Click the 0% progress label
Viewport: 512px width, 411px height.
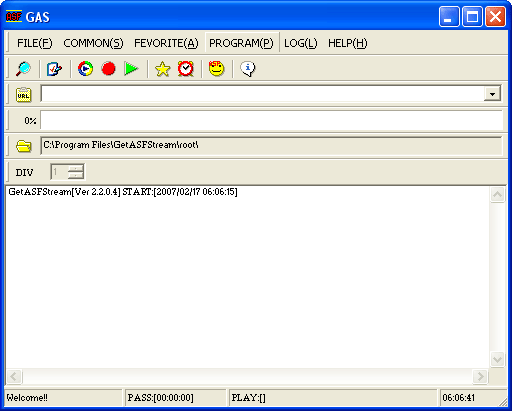30,121
